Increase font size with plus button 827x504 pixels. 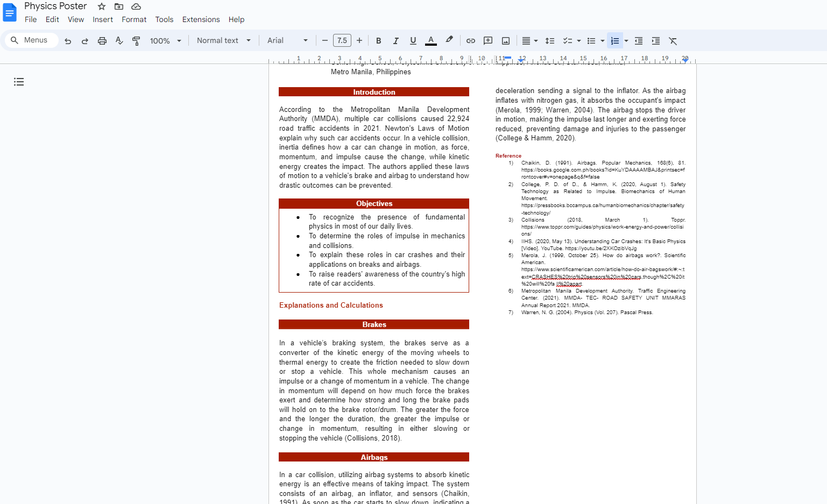359,41
